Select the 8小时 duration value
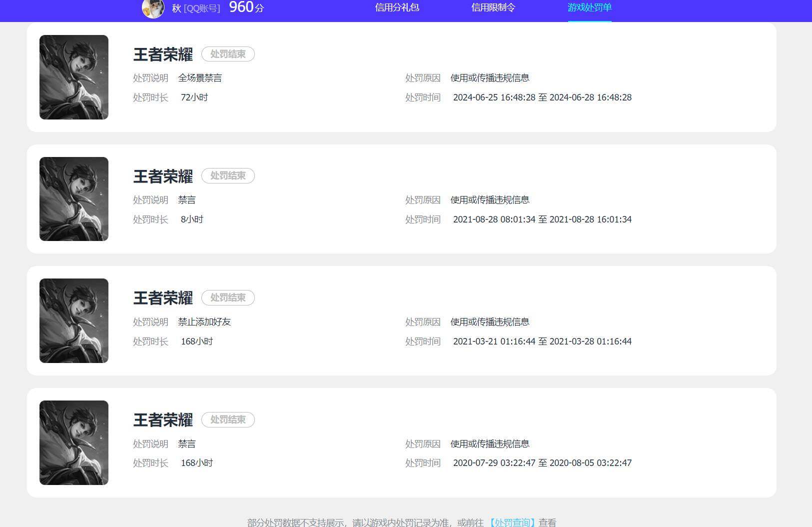This screenshot has width=812, height=527. coord(192,219)
